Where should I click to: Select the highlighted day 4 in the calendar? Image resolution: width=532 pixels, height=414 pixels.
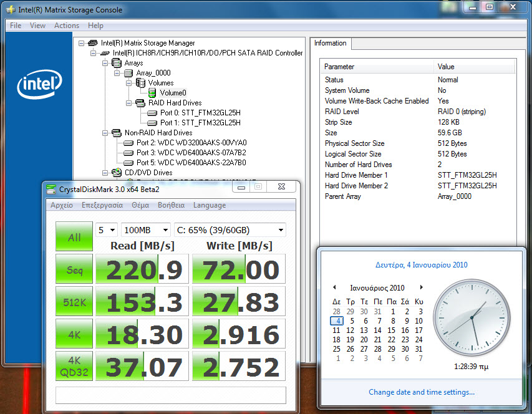tap(337, 320)
